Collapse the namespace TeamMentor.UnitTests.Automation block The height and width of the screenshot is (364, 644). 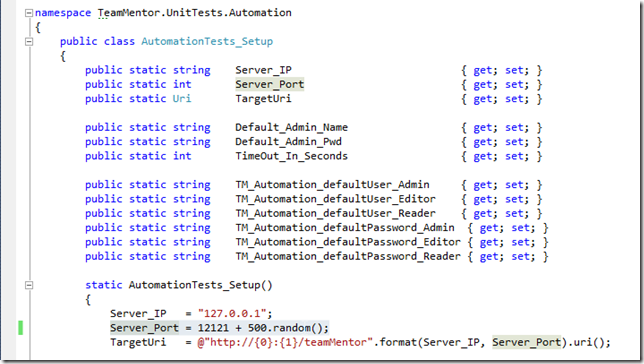(29, 13)
